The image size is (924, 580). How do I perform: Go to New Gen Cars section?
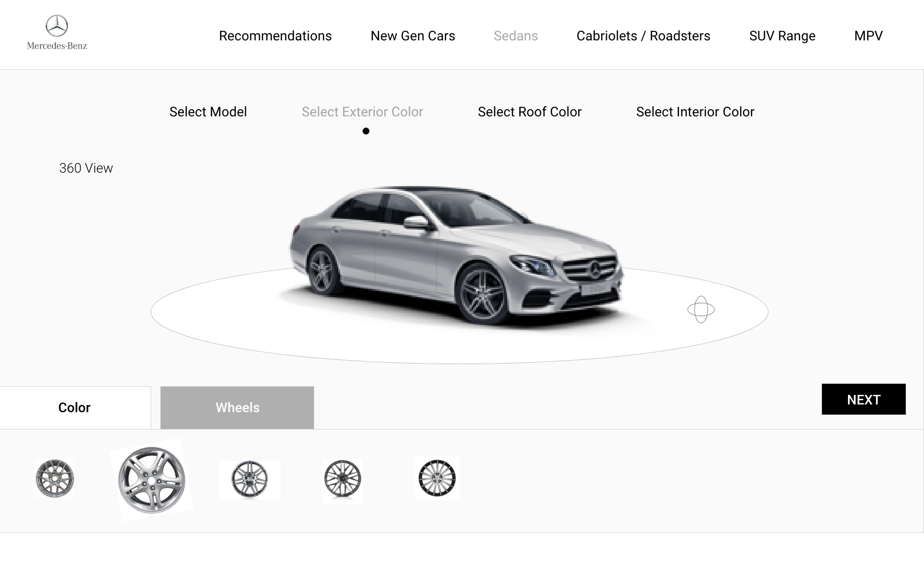coord(412,36)
